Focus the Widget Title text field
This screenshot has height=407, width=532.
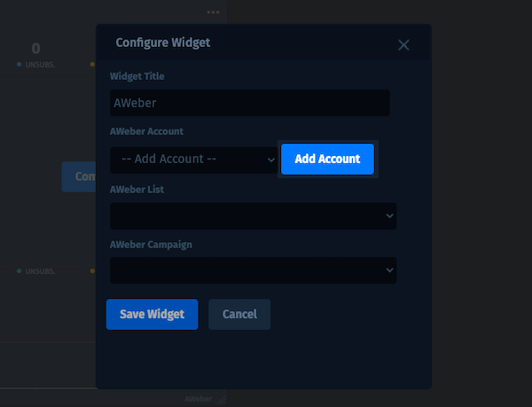click(249, 103)
